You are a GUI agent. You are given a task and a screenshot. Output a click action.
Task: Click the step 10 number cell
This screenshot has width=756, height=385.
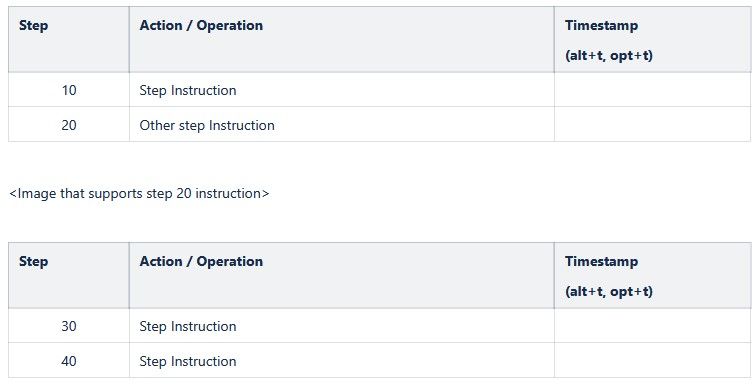(x=69, y=90)
